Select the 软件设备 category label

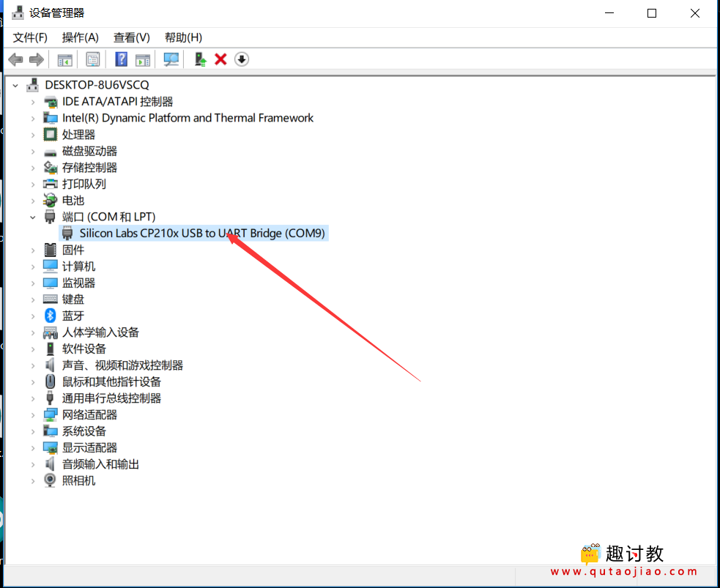pos(84,349)
